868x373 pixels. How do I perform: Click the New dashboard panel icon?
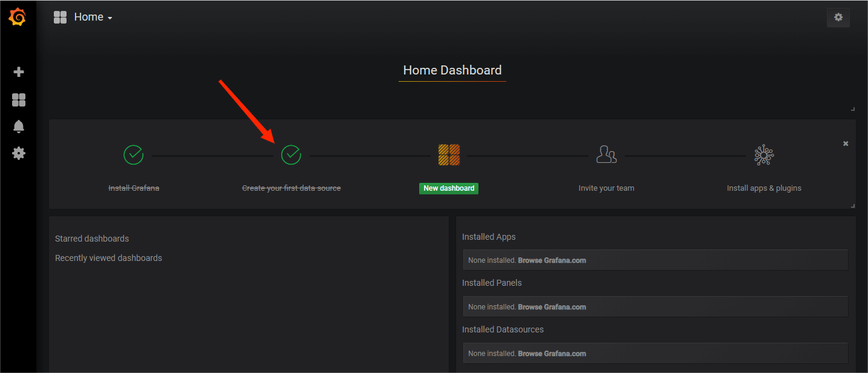449,154
